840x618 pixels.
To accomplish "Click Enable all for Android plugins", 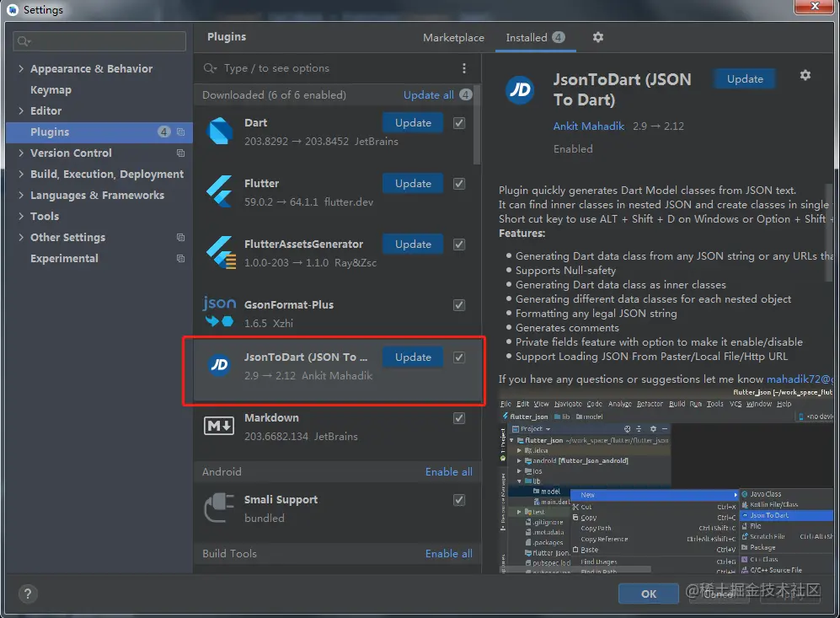I will (x=448, y=471).
